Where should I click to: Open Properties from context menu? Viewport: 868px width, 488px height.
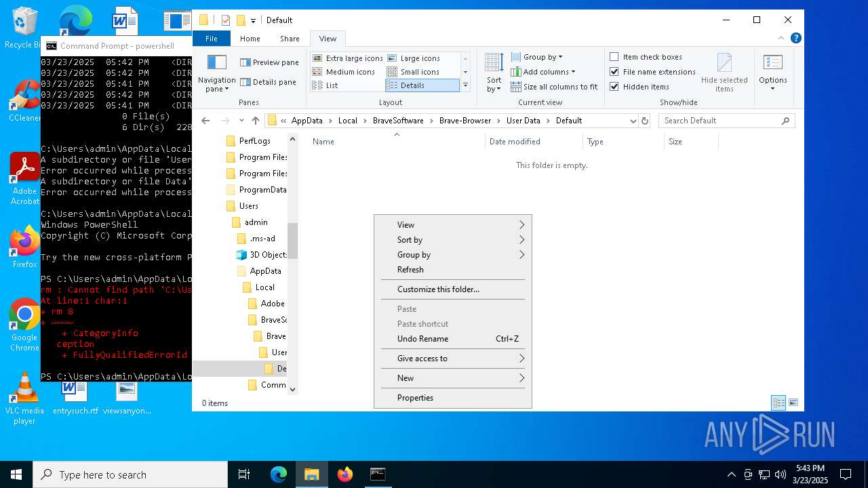[453, 398]
